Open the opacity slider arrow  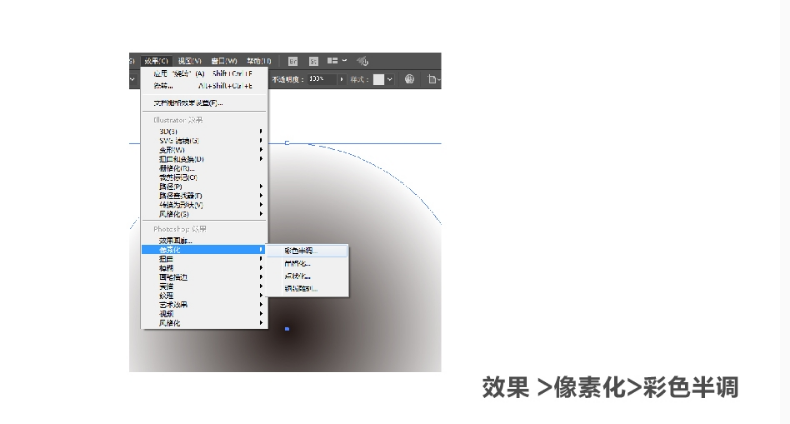click(342, 79)
